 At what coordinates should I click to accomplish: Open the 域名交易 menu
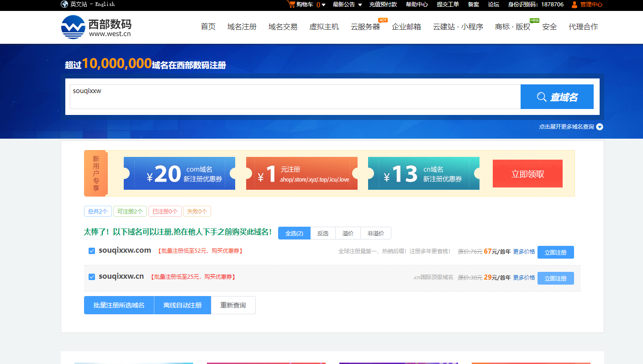[283, 27]
